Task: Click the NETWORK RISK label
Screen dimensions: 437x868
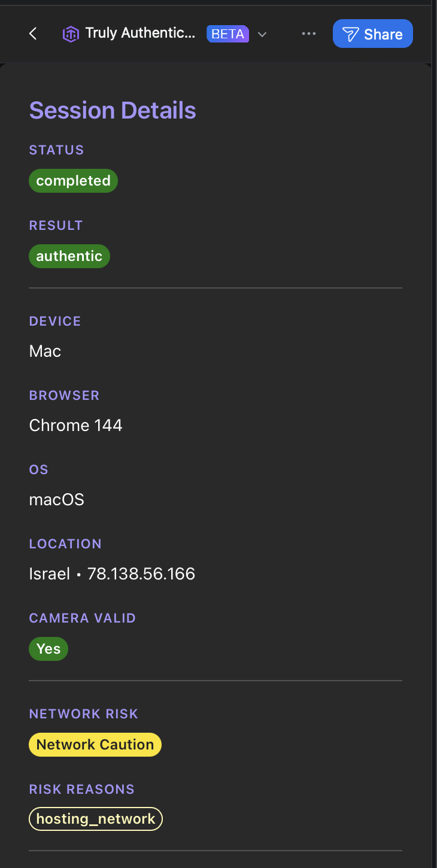Action: [x=83, y=714]
